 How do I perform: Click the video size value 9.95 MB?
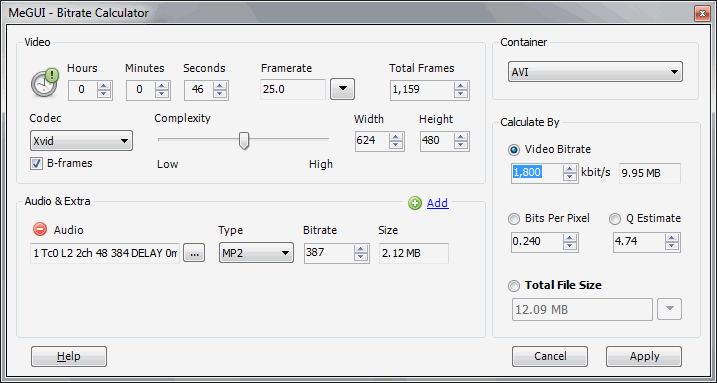tap(650, 173)
